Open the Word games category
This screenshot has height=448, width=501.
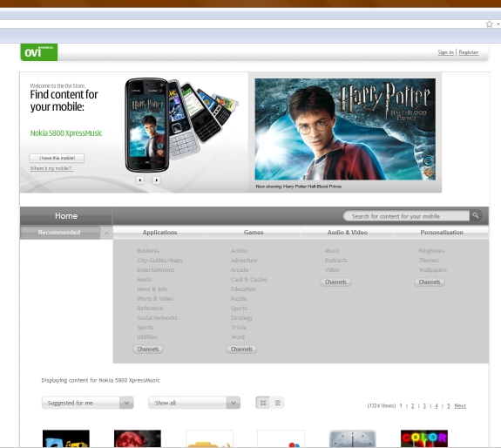point(238,337)
